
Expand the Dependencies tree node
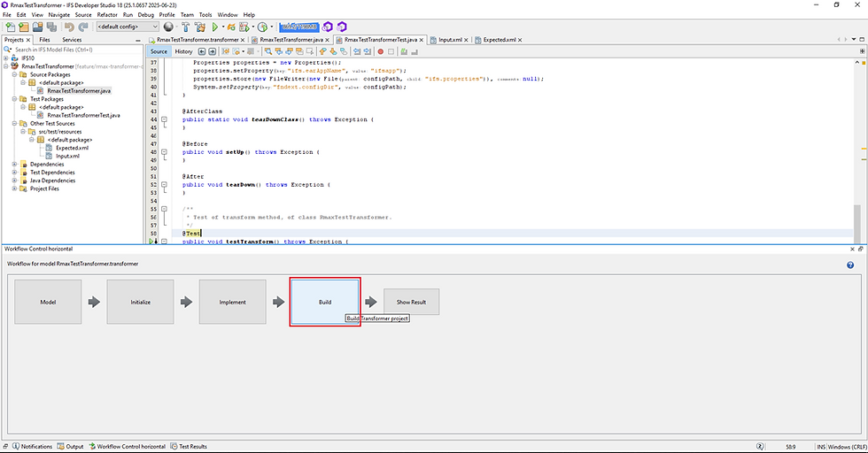[x=14, y=165]
